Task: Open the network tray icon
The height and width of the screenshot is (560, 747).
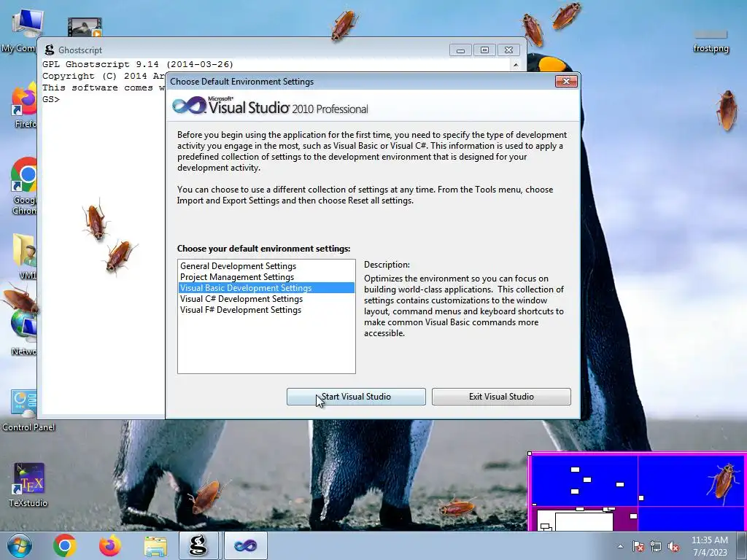Action: pyautogui.click(x=656, y=547)
